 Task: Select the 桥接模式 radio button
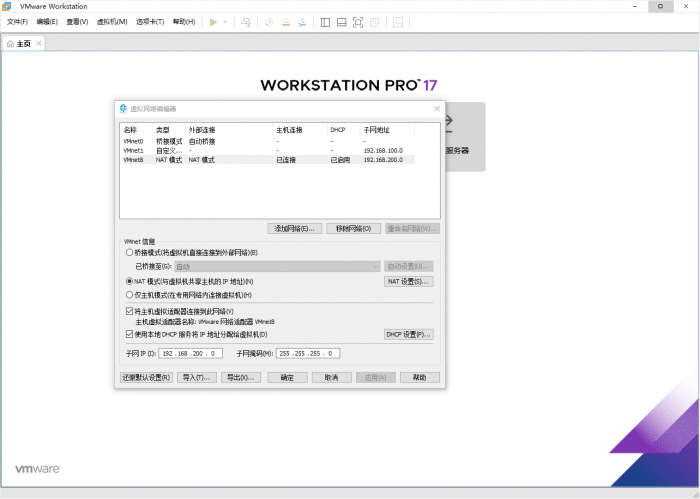click(x=129, y=252)
